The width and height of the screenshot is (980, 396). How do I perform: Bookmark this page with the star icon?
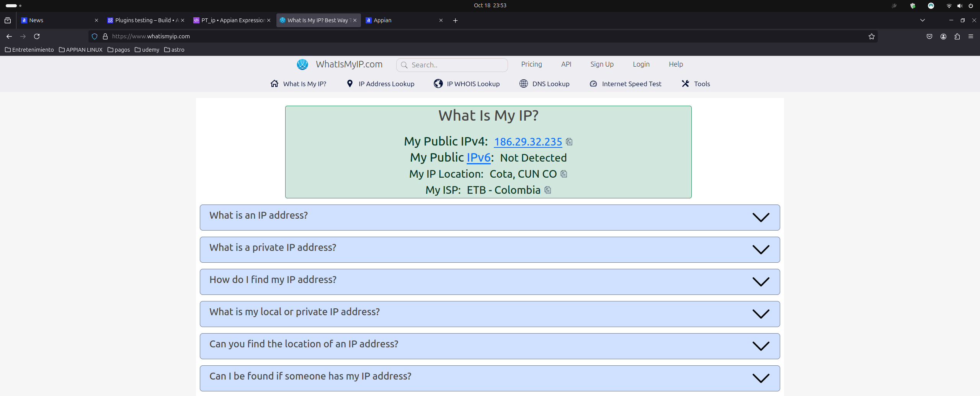click(x=872, y=36)
